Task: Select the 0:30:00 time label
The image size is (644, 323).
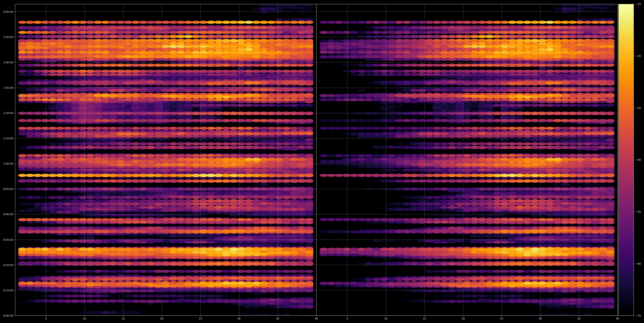Action: pos(8,240)
